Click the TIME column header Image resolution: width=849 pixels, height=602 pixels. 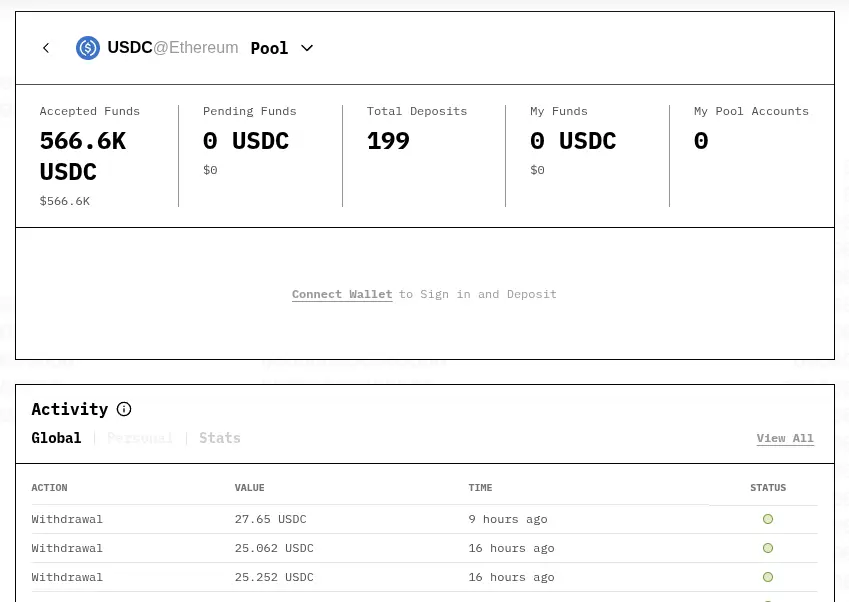click(480, 488)
